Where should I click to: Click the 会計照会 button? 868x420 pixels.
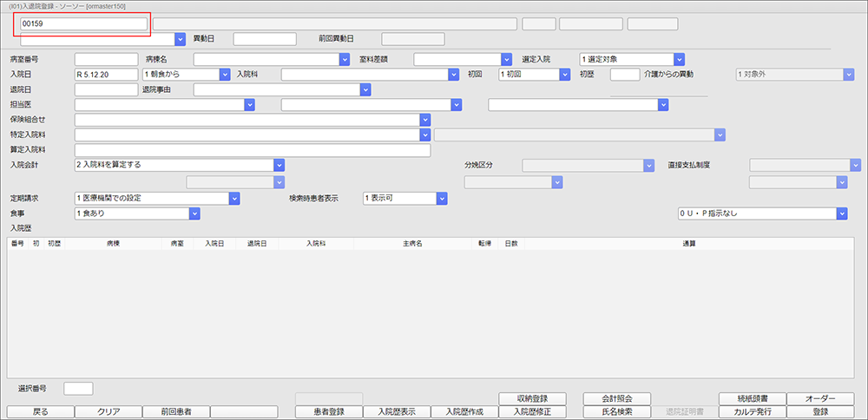[x=616, y=398]
